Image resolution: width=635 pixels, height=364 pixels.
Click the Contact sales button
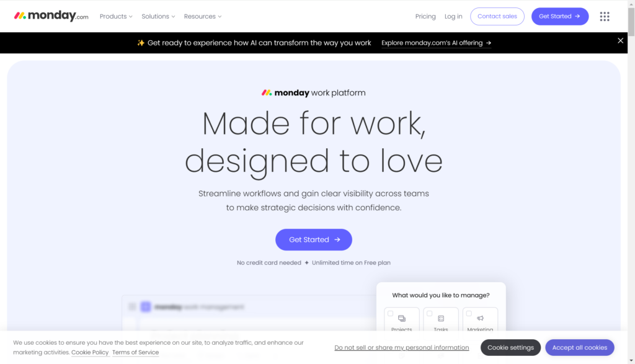click(x=497, y=16)
